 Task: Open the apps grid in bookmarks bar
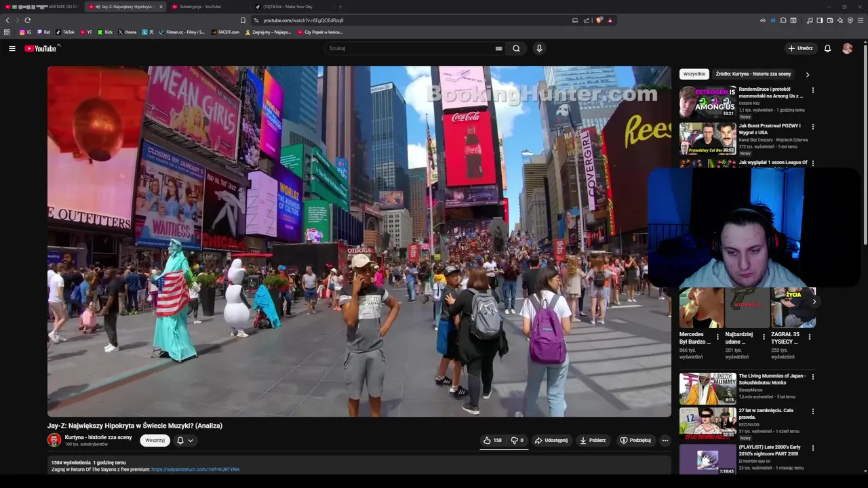pos(7,32)
